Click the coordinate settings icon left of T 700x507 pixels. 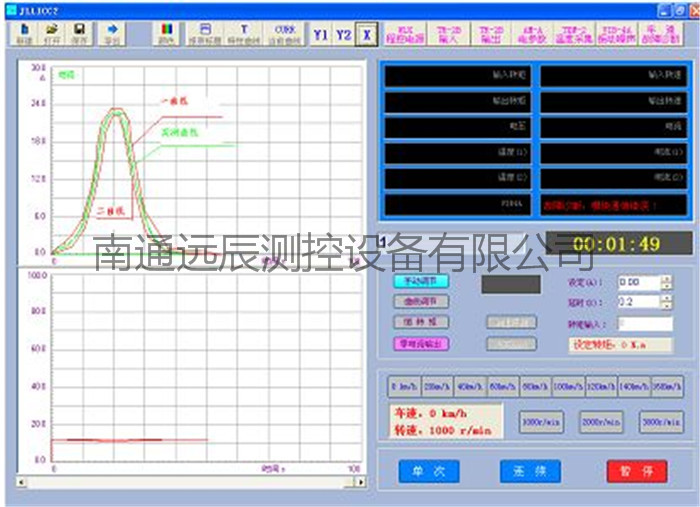(206, 33)
